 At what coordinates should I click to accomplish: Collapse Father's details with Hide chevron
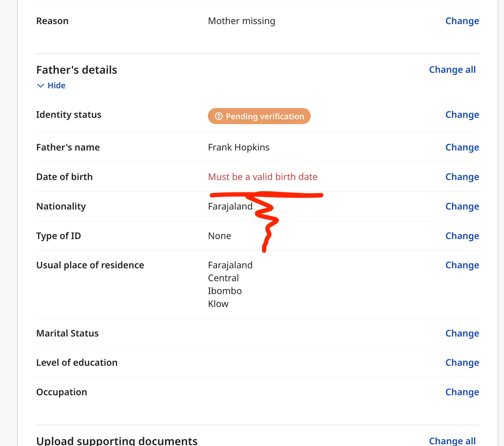click(41, 86)
